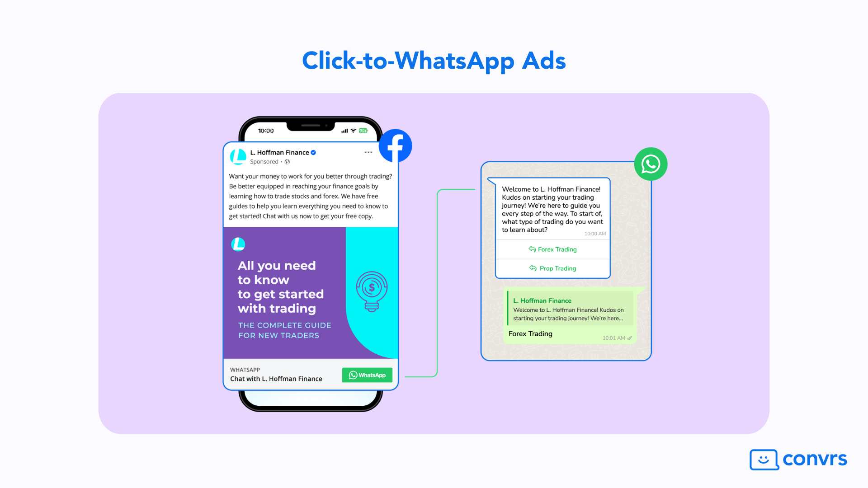Click the WhatsApp icon on the chat panel

point(651,164)
